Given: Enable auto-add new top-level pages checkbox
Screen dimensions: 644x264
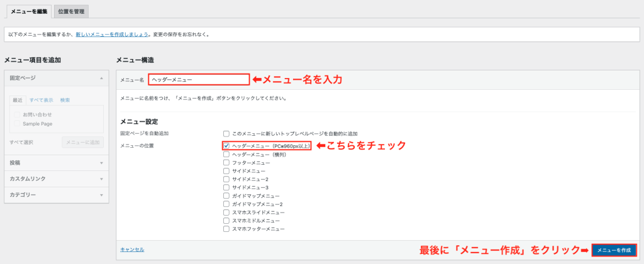Looking at the screenshot, I should tap(226, 134).
